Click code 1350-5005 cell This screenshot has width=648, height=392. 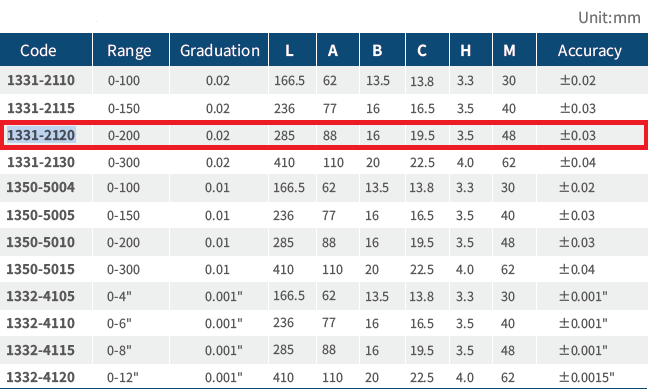pyautogui.click(x=40, y=215)
